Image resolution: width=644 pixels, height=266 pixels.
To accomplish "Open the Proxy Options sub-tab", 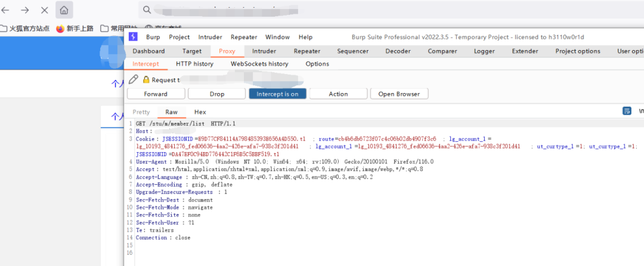I will [317, 64].
